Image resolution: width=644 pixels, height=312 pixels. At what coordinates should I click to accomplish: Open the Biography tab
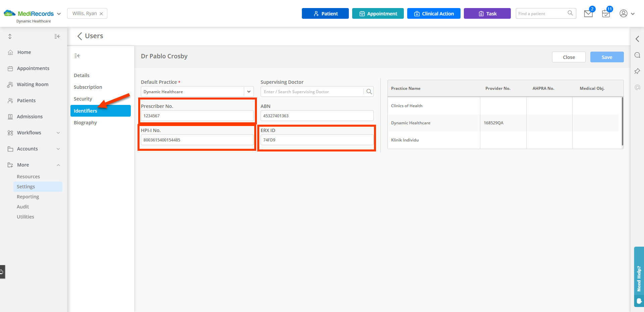coord(85,123)
